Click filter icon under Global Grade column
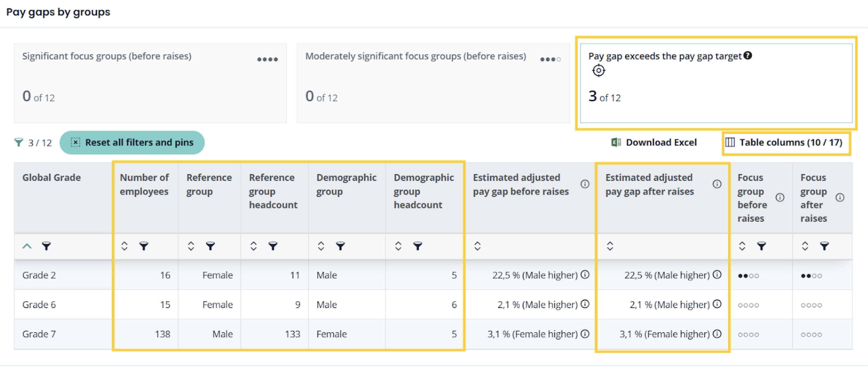 pyautogui.click(x=46, y=246)
